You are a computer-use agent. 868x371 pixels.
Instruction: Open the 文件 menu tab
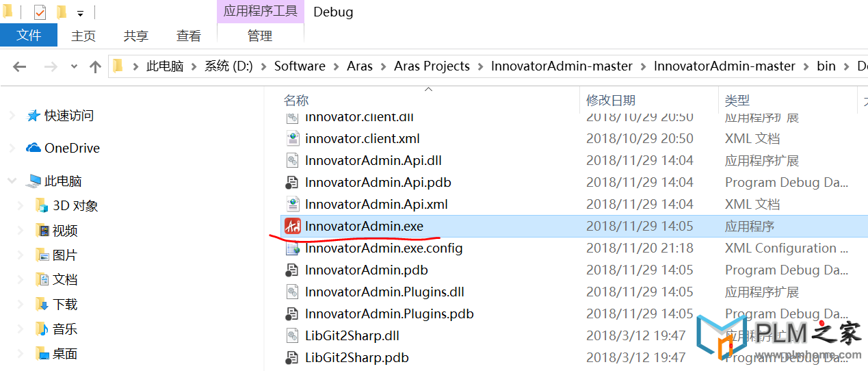pos(29,35)
